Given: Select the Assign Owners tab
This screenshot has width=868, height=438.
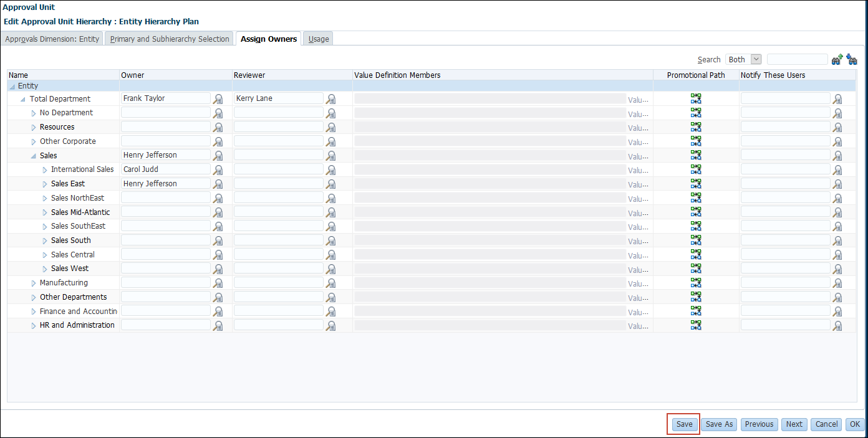Looking at the screenshot, I should click(x=269, y=39).
